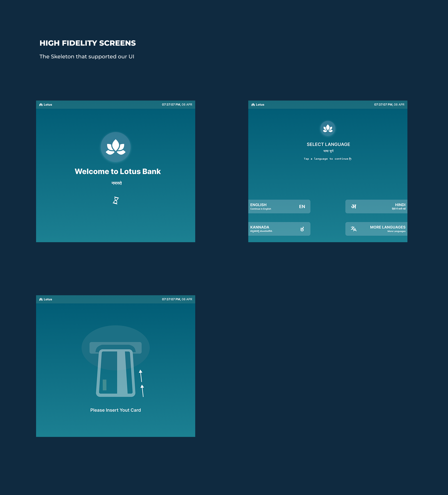Click the Kannada ಕ glyph icon

302,229
